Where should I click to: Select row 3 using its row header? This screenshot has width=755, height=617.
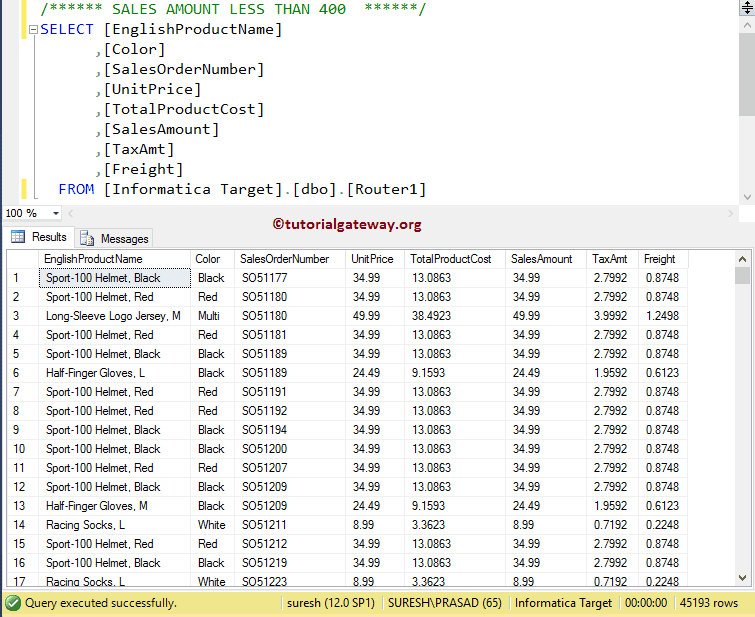click(18, 316)
